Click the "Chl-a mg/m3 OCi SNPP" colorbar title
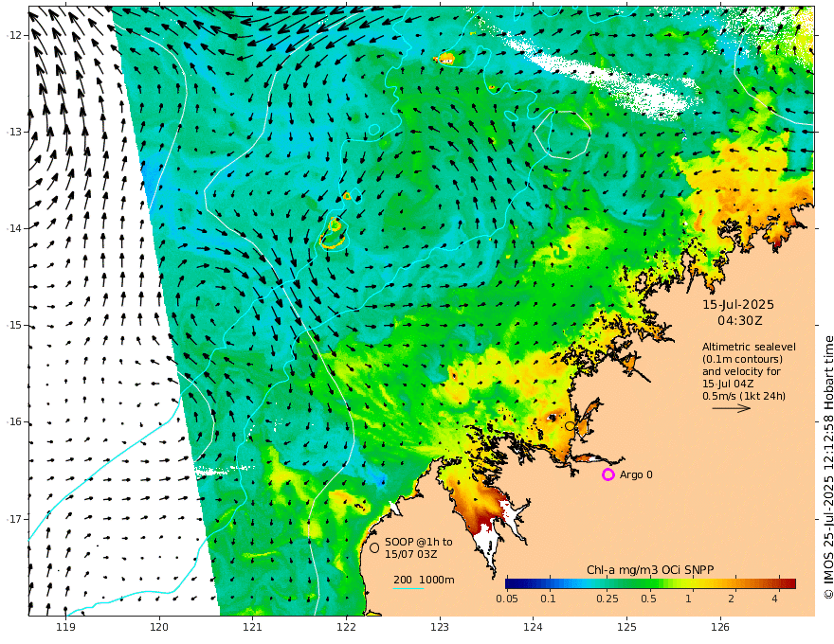The image size is (834, 644). coord(650,570)
